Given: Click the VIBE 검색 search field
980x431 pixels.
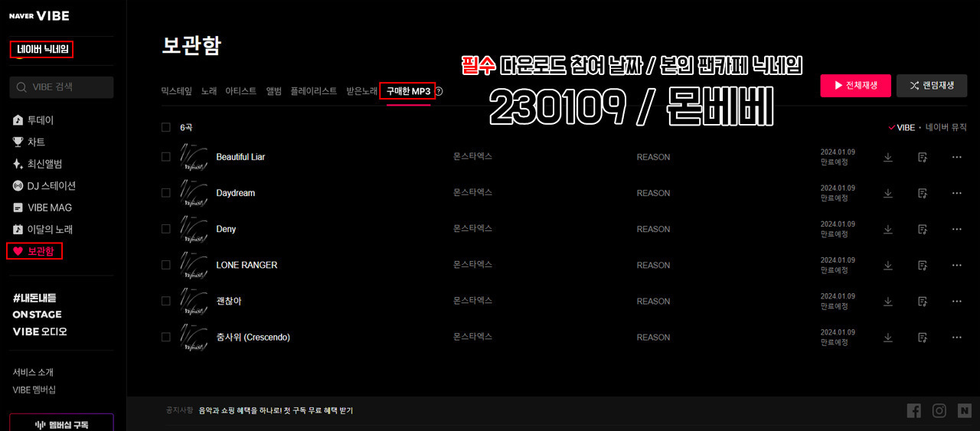Looking at the screenshot, I should pyautogui.click(x=61, y=87).
